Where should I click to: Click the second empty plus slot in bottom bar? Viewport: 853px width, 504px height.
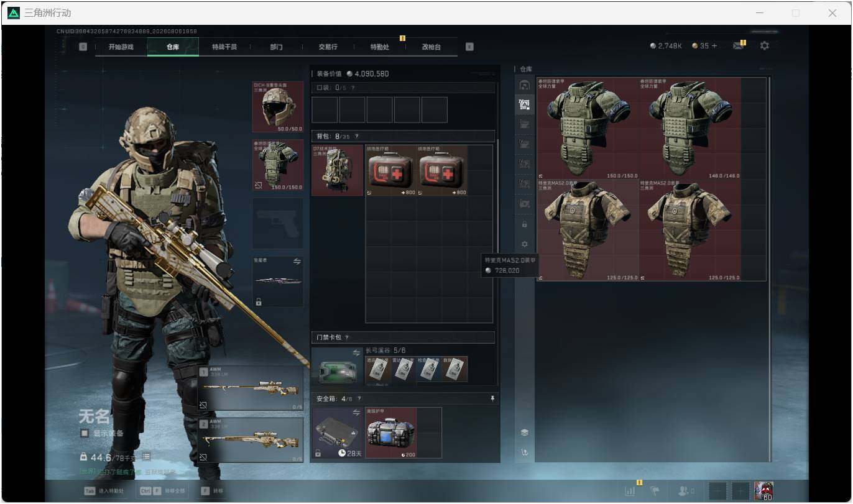pyautogui.click(x=740, y=491)
